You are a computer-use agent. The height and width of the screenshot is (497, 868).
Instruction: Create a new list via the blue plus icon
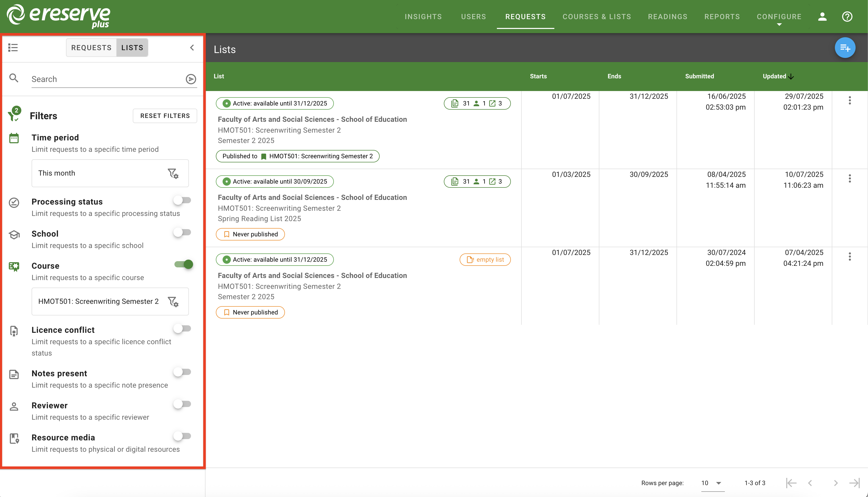(x=845, y=47)
